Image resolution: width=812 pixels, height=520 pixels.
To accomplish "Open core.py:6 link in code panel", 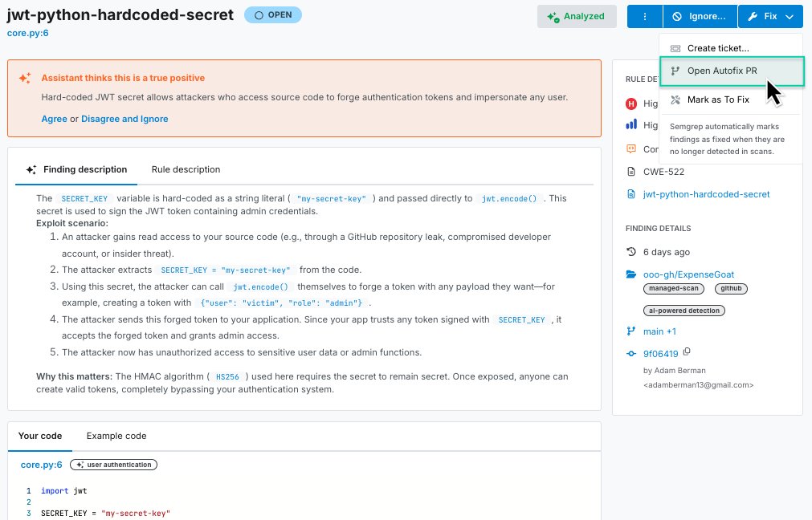I will [x=42, y=465].
